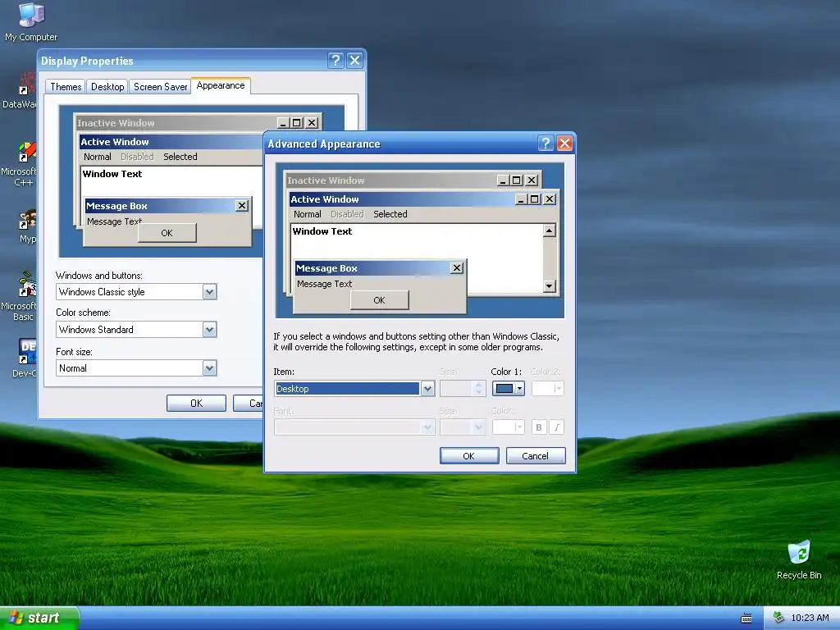This screenshot has height=630, width=840.
Task: Toggle the Bold font button
Action: 538,427
